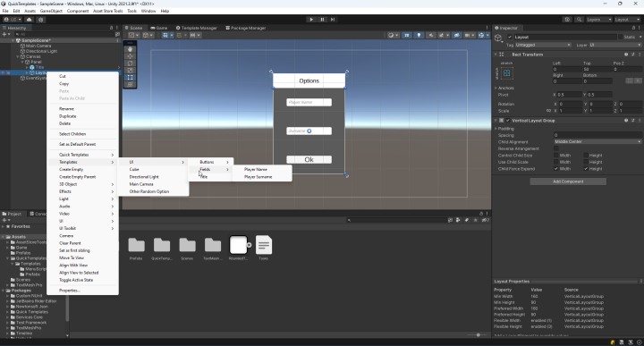Toggle Gizmos icon in Scene toolbar
The width and height of the screenshot is (644, 346).
[x=481, y=35]
